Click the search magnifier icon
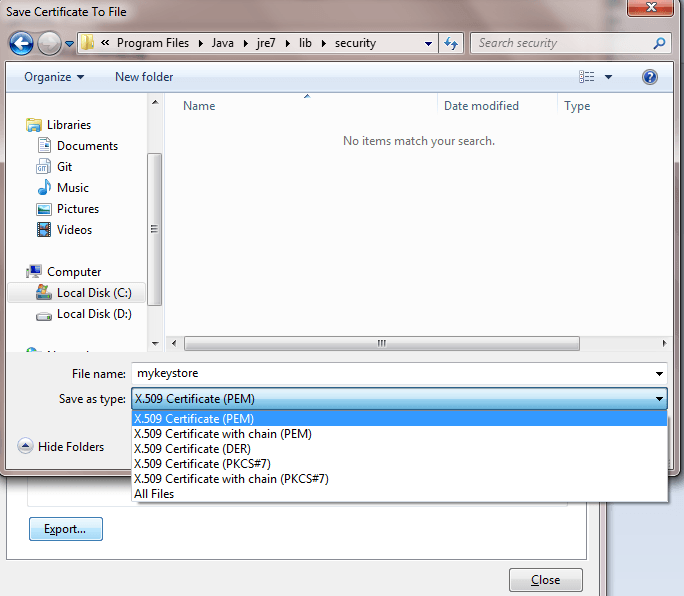This screenshot has height=596, width=684. click(x=659, y=43)
